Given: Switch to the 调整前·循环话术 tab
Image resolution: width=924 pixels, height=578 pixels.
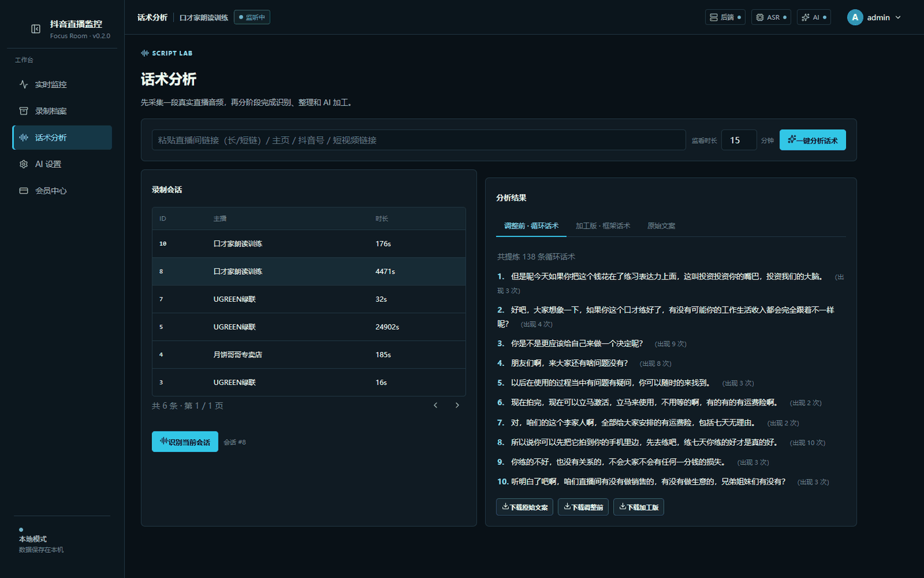Looking at the screenshot, I should pyautogui.click(x=531, y=226).
